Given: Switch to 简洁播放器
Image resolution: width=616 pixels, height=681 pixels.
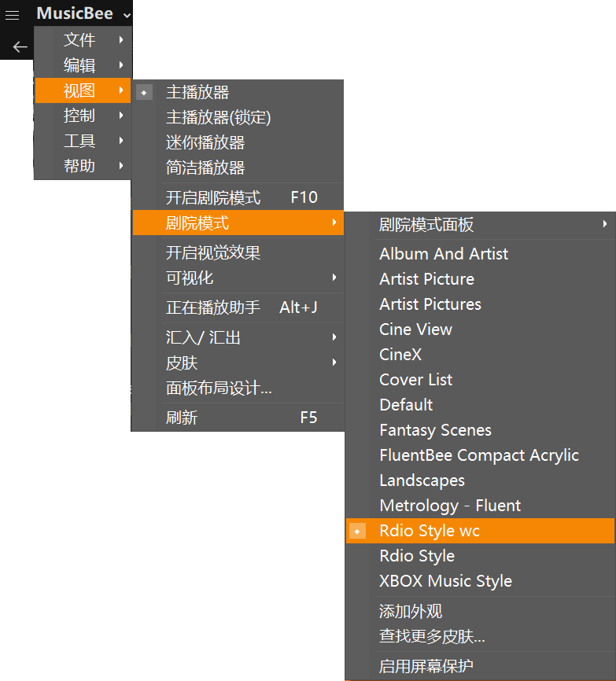Looking at the screenshot, I should click(238, 167).
